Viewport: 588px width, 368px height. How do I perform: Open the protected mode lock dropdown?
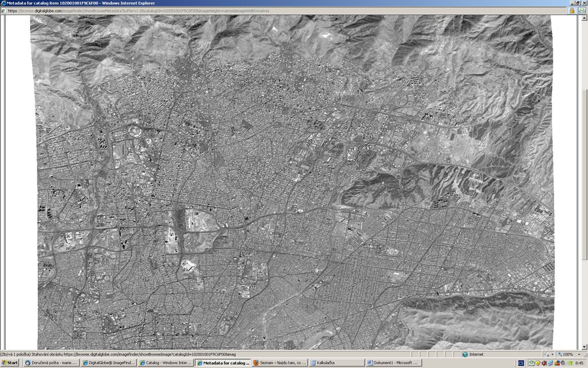(x=552, y=354)
